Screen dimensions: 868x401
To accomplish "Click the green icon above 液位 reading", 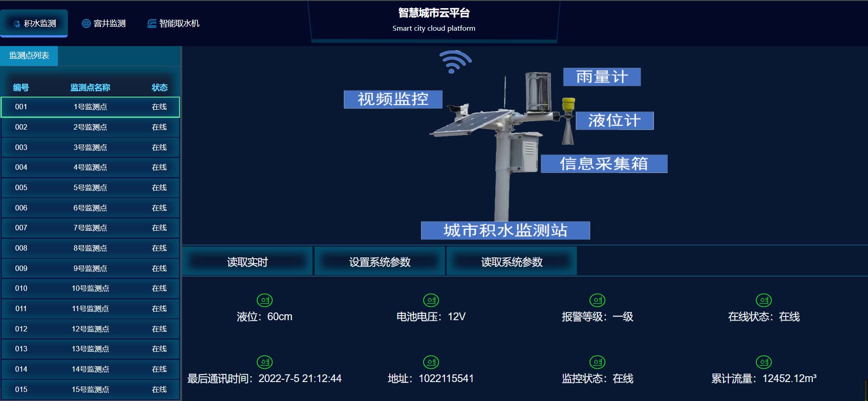I will pos(264,300).
